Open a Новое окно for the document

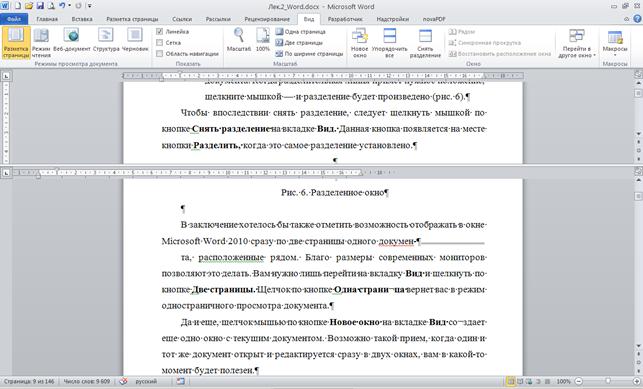tap(359, 43)
